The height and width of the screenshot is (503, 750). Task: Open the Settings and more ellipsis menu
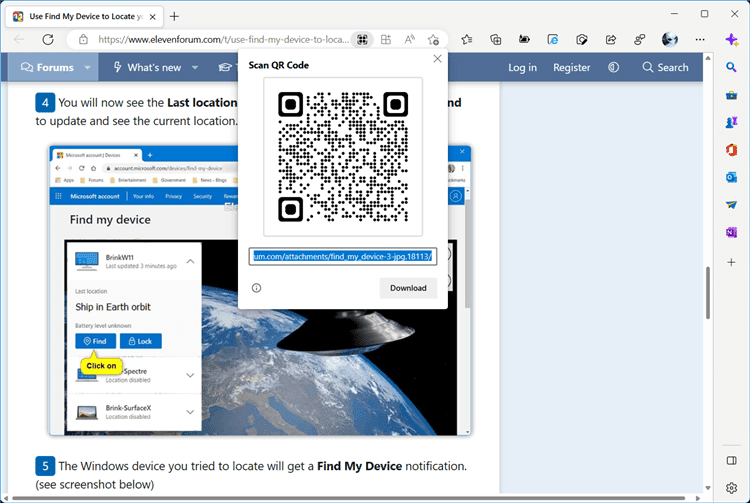point(700,40)
